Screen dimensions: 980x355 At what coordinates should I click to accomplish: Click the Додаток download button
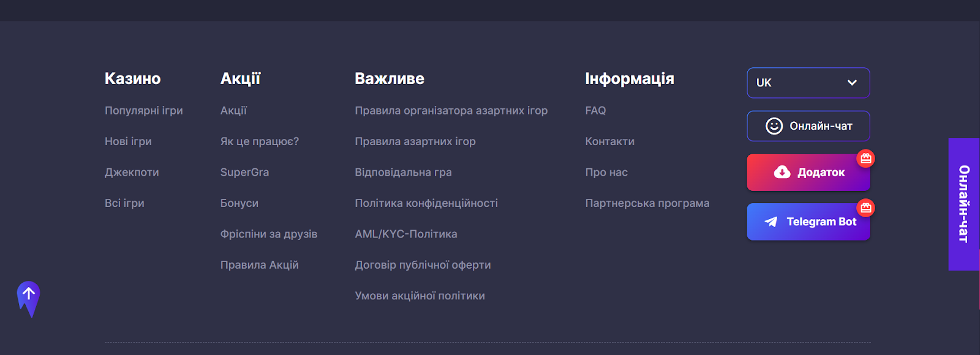click(809, 173)
